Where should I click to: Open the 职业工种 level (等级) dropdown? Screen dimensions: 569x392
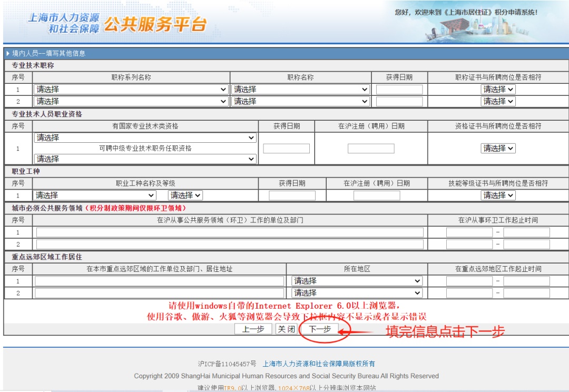click(185, 195)
